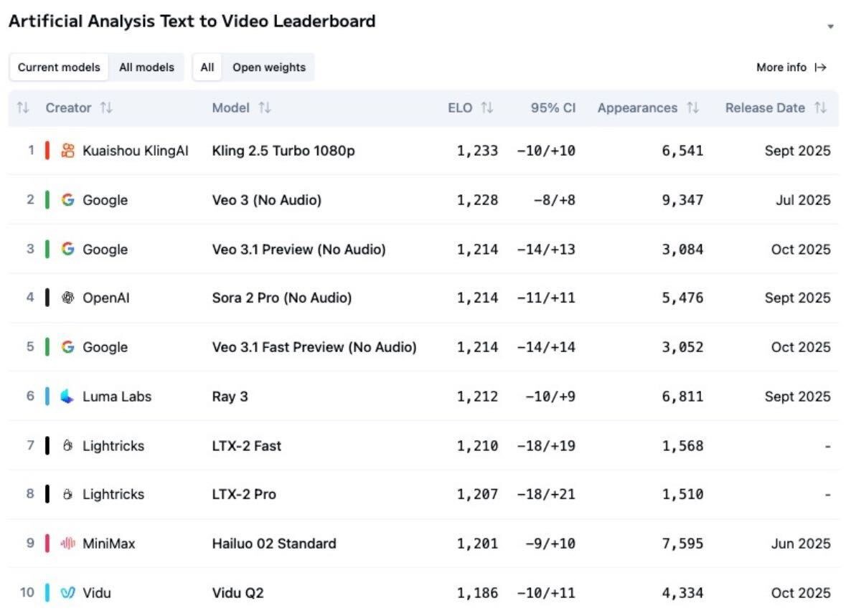
Task: Click the appearances count 7,595
Action: coord(682,543)
